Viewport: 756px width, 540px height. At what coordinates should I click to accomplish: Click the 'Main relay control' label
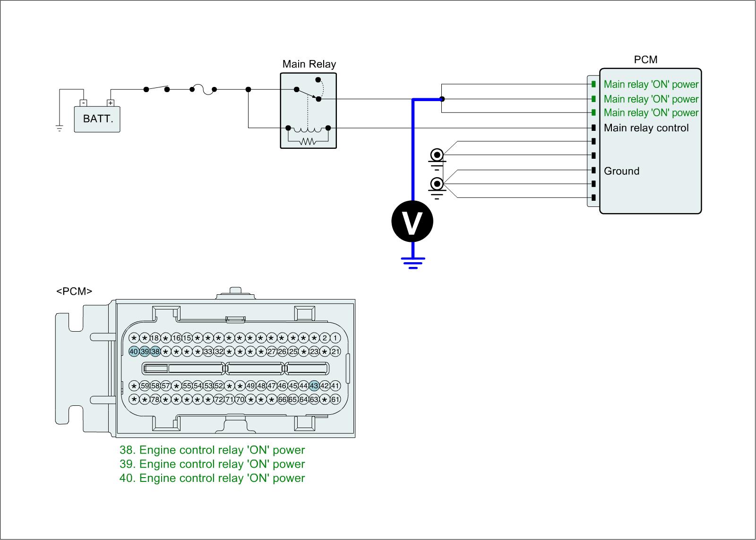point(646,128)
